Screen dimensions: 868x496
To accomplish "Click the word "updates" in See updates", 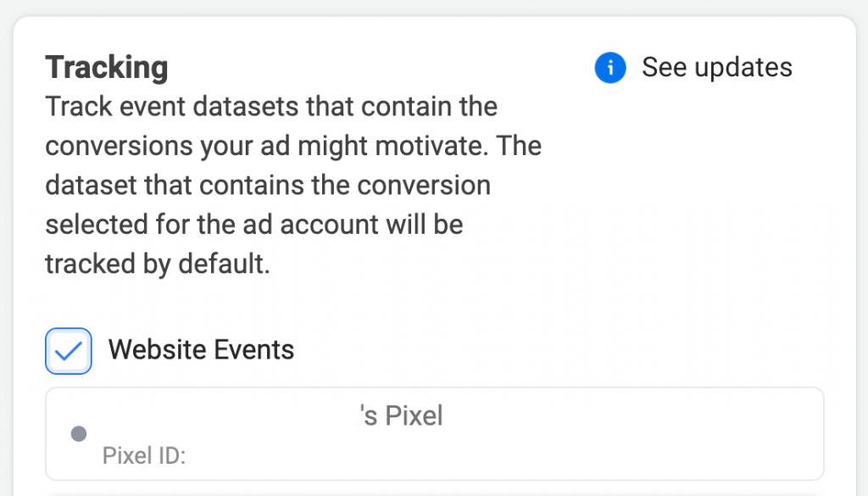I will click(x=743, y=68).
